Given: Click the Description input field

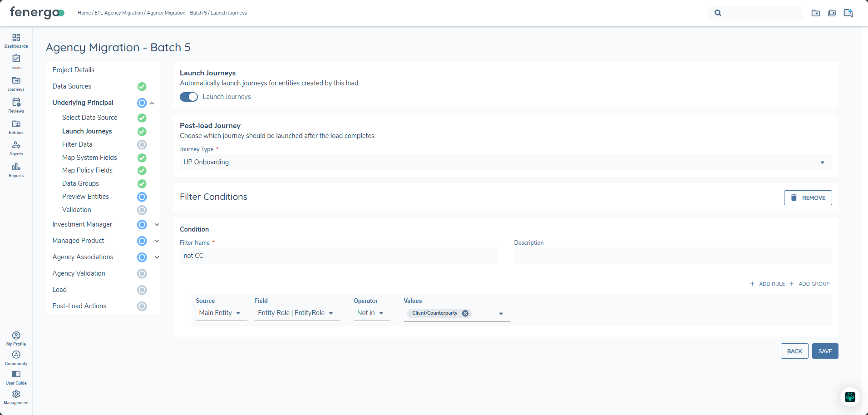Looking at the screenshot, I should click(x=673, y=256).
